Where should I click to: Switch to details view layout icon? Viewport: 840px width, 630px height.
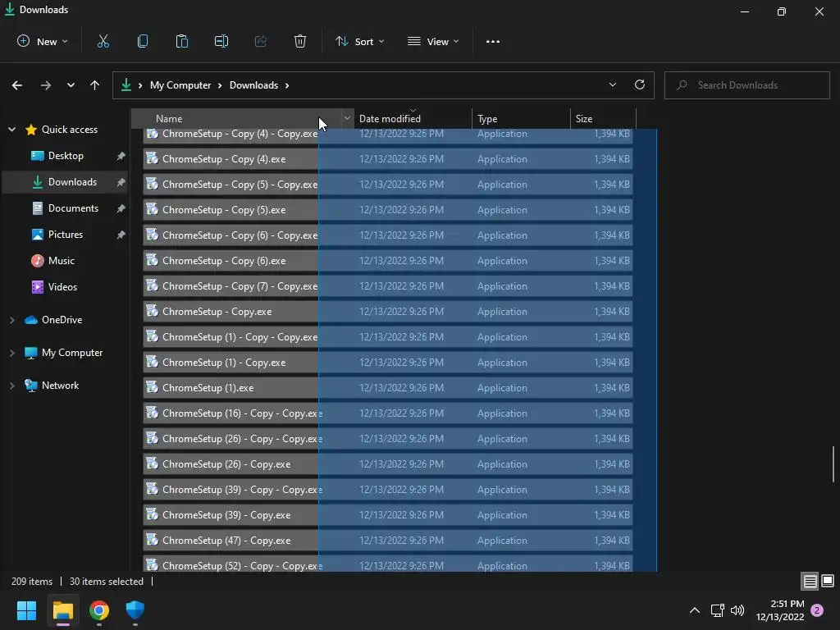pos(810,581)
